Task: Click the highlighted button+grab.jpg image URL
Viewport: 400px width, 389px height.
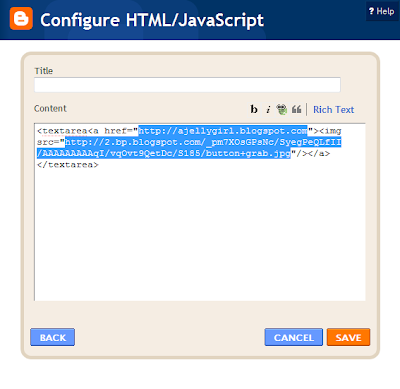Action: pyautogui.click(x=189, y=148)
